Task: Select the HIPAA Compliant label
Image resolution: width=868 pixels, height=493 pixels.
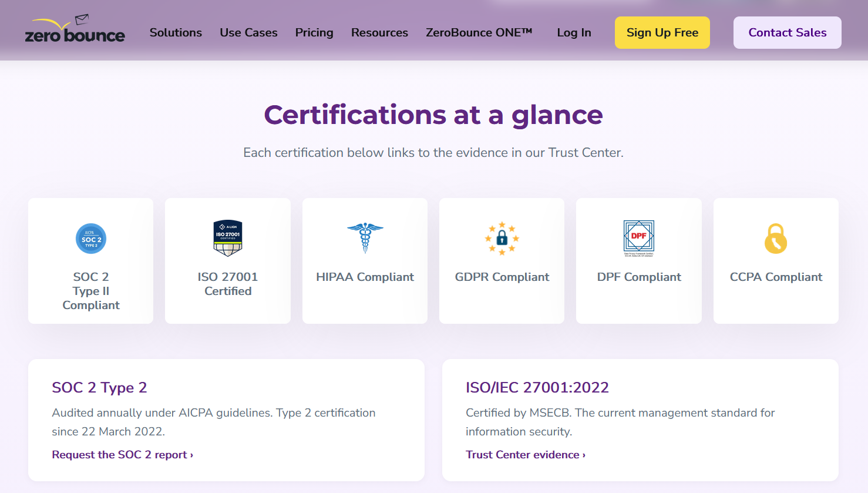Action: (365, 277)
